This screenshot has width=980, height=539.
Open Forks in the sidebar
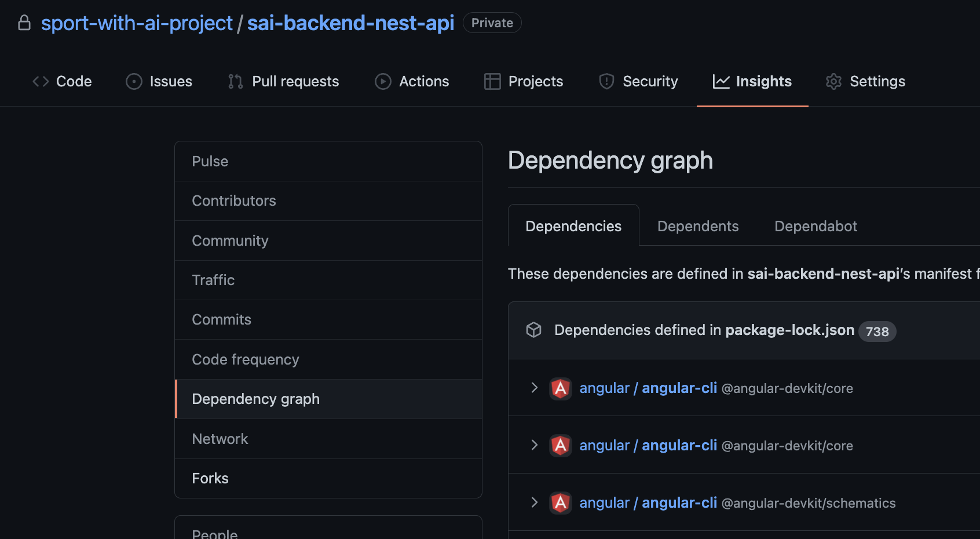pos(328,478)
